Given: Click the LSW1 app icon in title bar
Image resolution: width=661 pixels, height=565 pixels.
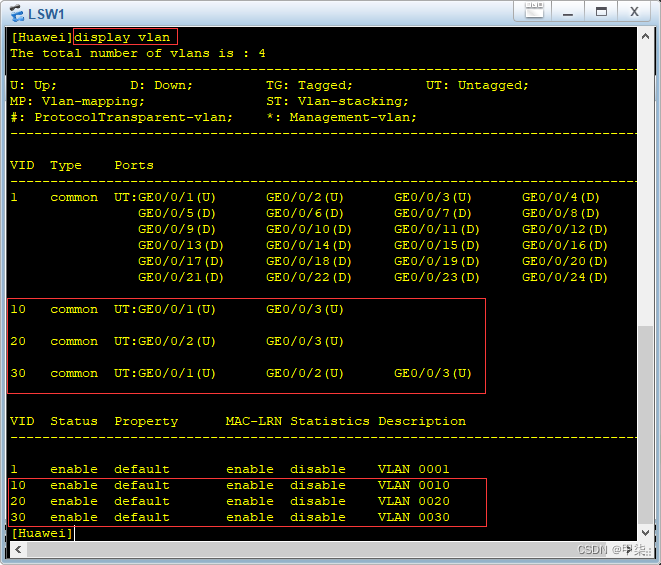Looking at the screenshot, I should point(17,13).
